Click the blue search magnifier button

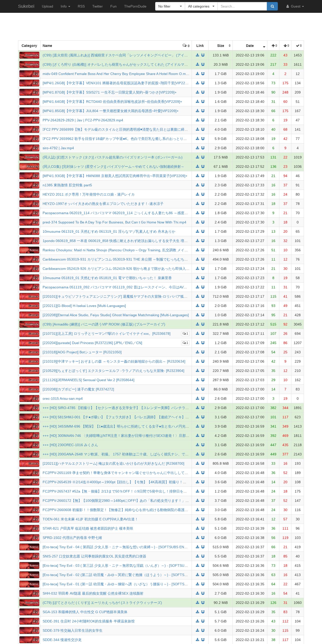[272, 6]
